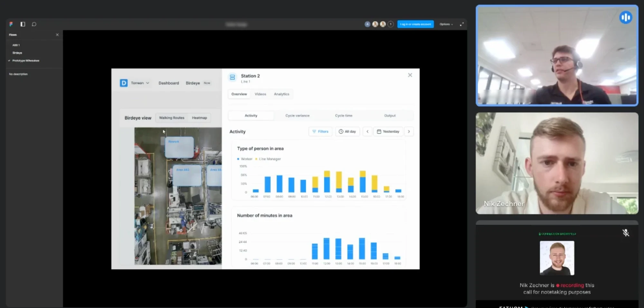Viewport: 644px width, 308px height.
Task: Select the Prototype Milwaukee flow
Action: click(26, 61)
